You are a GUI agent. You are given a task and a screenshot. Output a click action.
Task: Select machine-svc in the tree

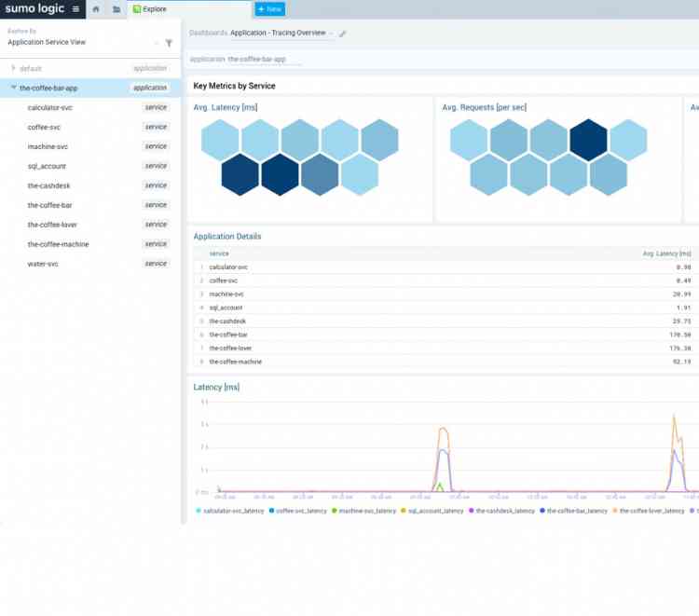[48, 146]
